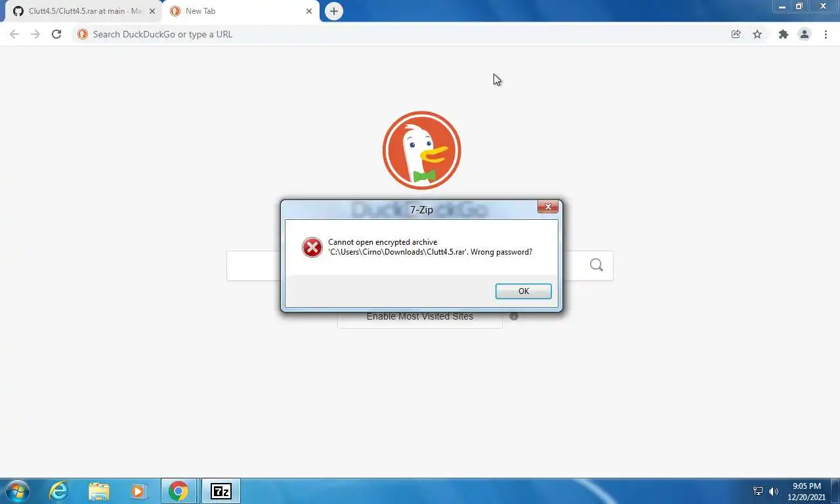Select the New Tab browser tab
Image resolution: width=840 pixels, height=504 pixels.
[x=240, y=11]
